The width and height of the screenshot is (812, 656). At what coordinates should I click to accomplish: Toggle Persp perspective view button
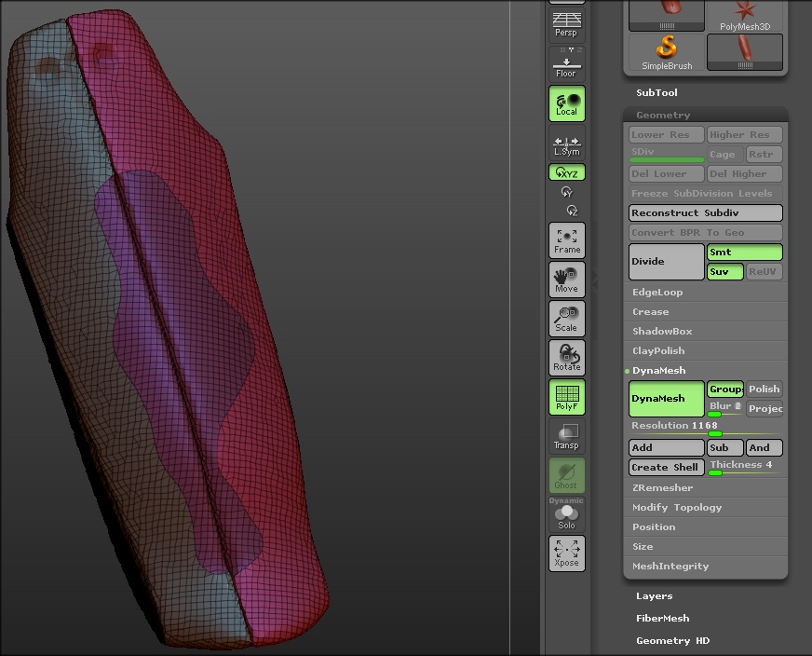566,24
